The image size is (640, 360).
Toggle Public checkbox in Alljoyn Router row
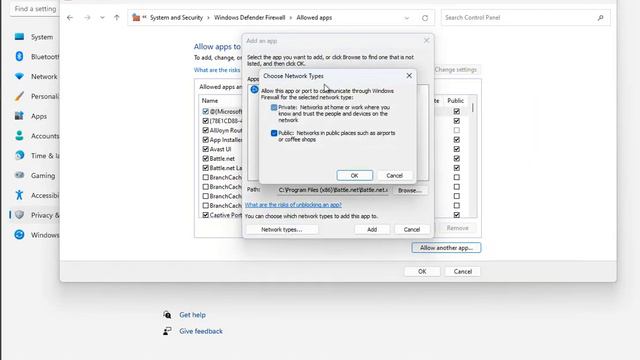pos(456,130)
